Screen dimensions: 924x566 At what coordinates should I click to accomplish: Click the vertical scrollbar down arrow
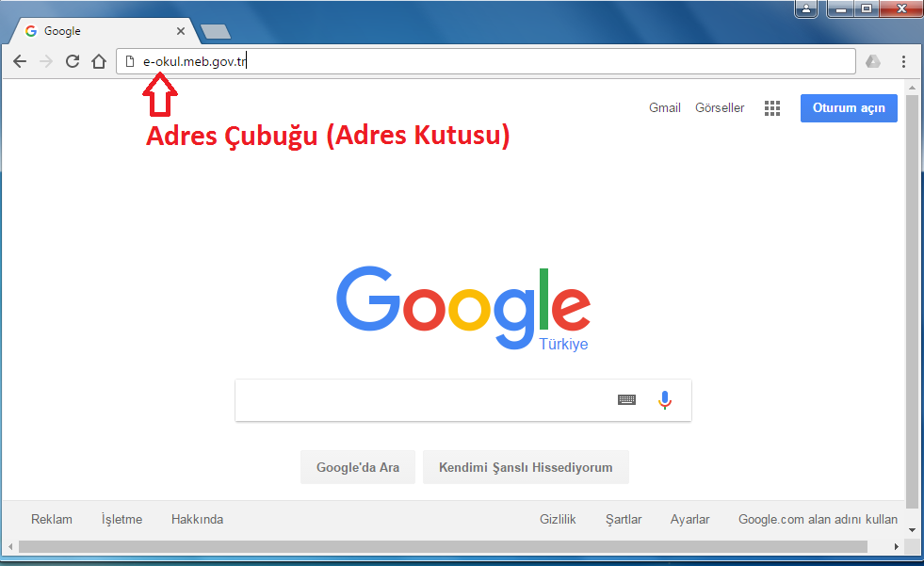(912, 529)
